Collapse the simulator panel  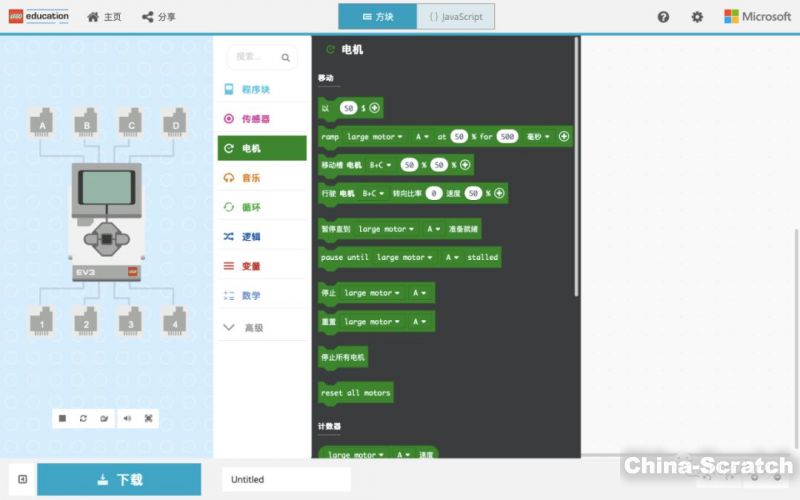coord(22,479)
